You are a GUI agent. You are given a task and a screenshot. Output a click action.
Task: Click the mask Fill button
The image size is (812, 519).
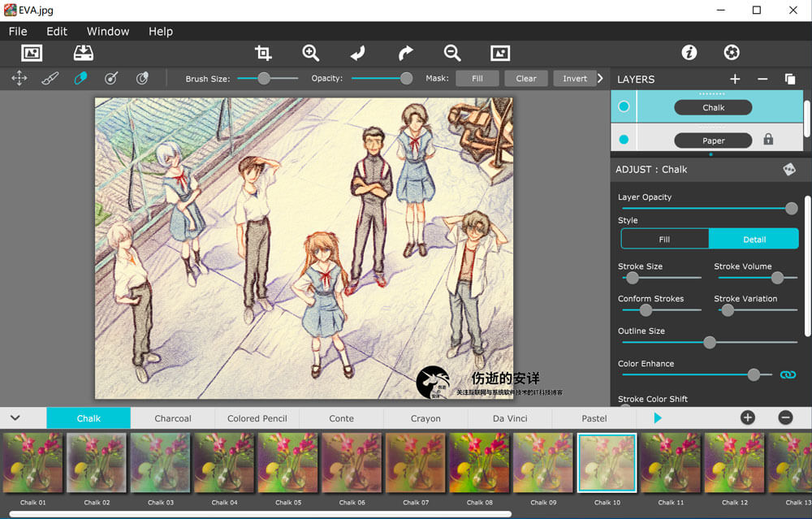click(477, 78)
